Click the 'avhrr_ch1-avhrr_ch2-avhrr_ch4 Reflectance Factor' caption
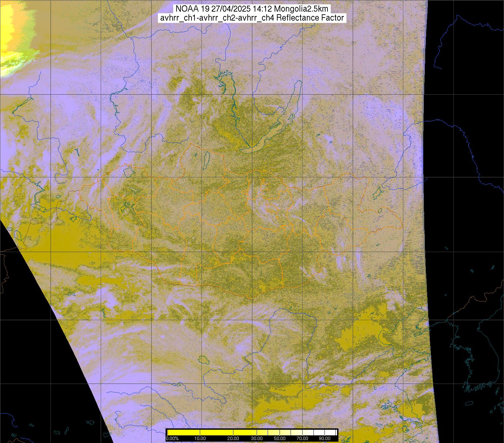The image size is (504, 443). click(x=252, y=18)
